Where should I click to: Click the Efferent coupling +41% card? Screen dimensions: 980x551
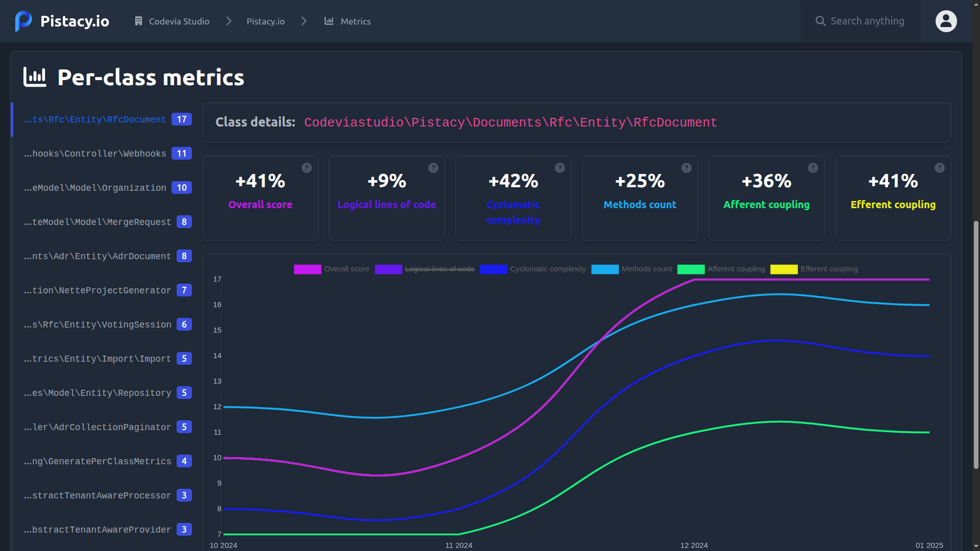point(893,198)
